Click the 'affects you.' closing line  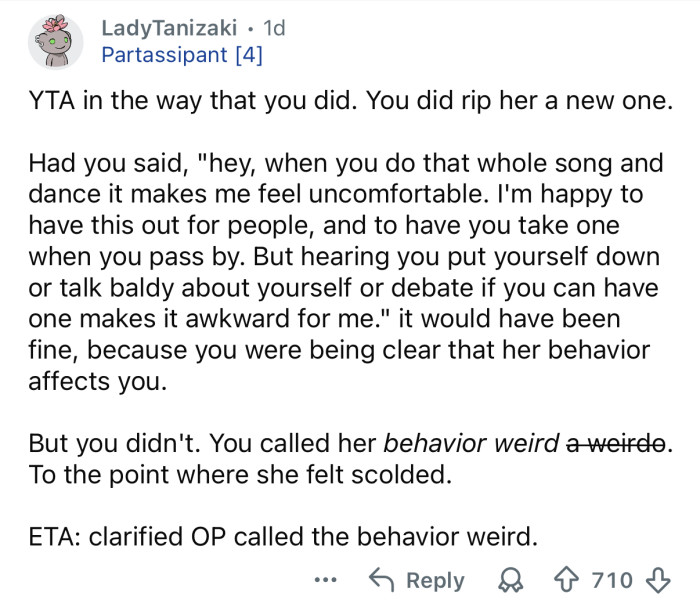click(x=93, y=381)
